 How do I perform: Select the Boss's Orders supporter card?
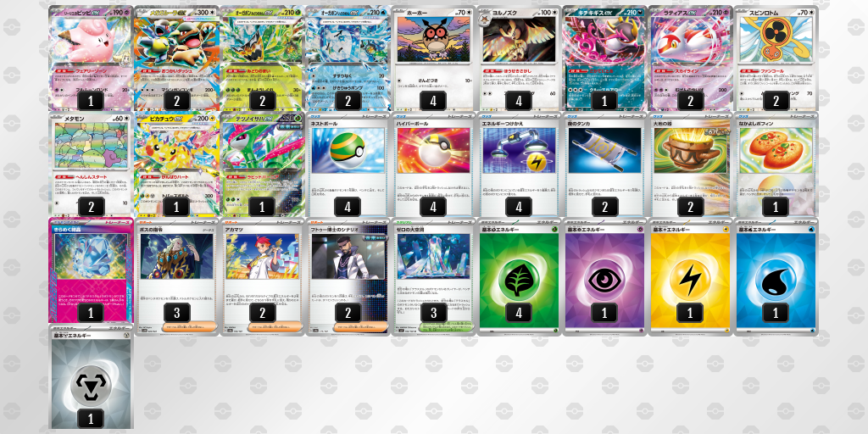click(176, 277)
